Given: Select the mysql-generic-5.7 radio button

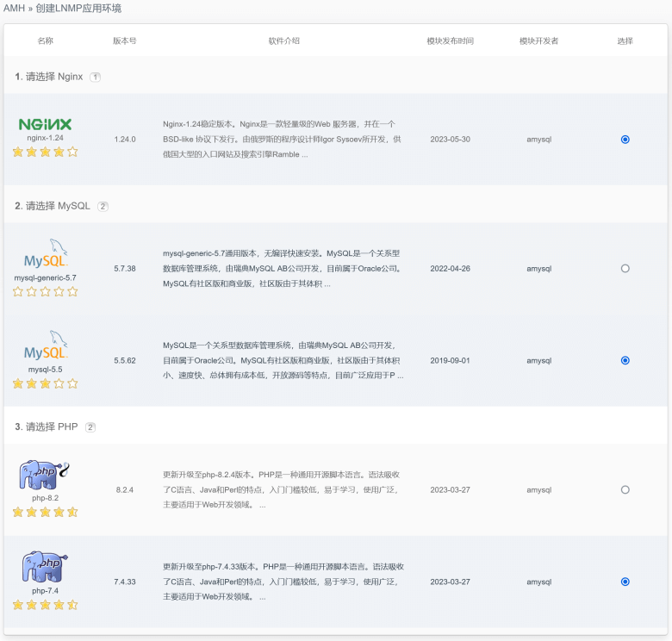Looking at the screenshot, I should tap(625, 269).
